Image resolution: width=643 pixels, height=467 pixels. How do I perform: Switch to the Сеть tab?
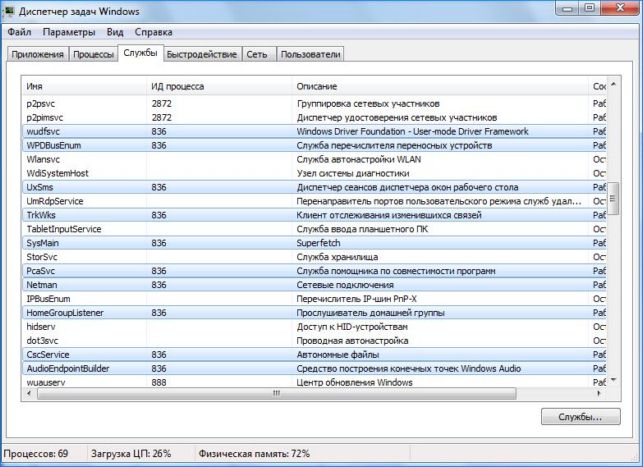point(257,54)
